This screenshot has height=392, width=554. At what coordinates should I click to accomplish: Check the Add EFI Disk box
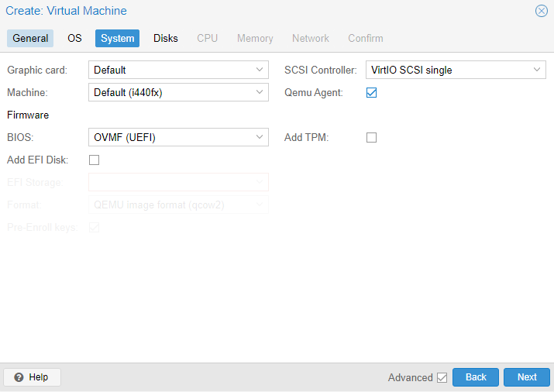pyautogui.click(x=94, y=160)
